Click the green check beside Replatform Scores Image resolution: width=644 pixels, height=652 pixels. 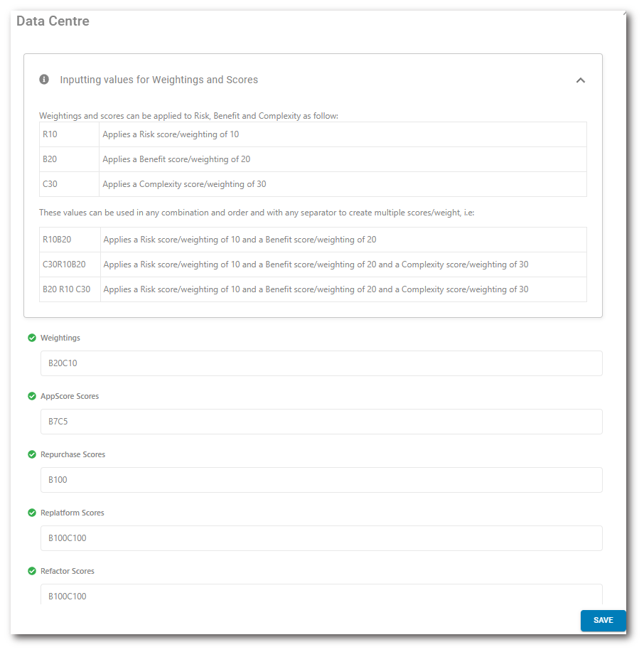32,513
